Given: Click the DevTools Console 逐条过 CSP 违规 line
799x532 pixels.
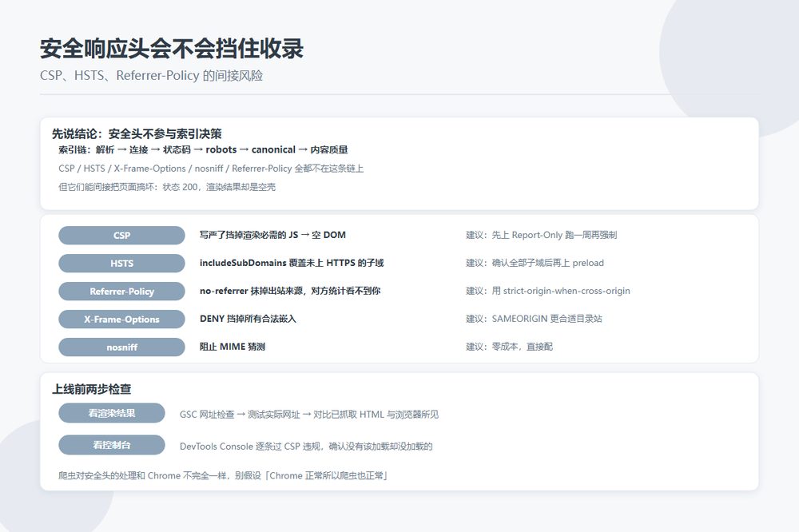Looking at the screenshot, I should coord(306,447).
